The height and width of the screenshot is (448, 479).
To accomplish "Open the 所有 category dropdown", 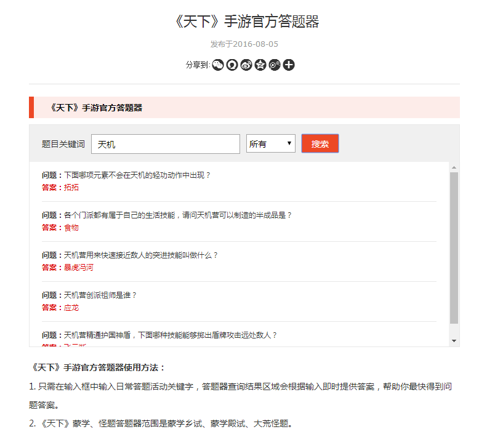I will (x=271, y=144).
